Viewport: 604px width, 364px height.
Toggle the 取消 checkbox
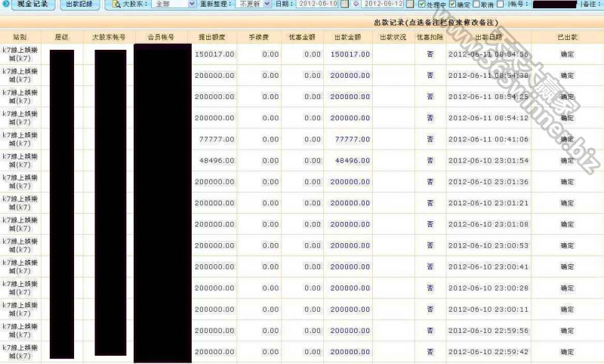(476, 5)
